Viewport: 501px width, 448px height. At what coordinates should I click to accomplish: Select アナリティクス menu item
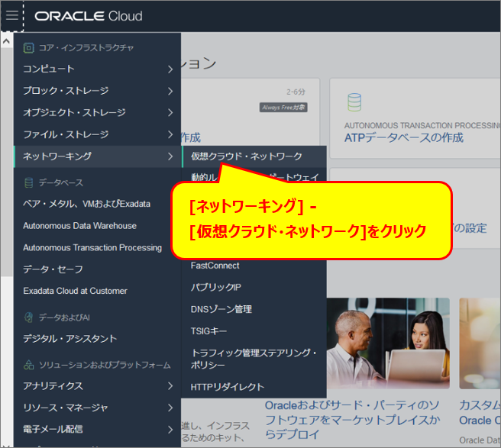pos(98,385)
